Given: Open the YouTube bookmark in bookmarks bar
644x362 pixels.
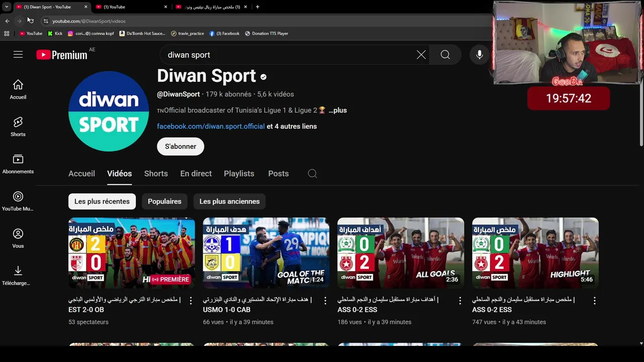Looking at the screenshot, I should click(x=31, y=33).
